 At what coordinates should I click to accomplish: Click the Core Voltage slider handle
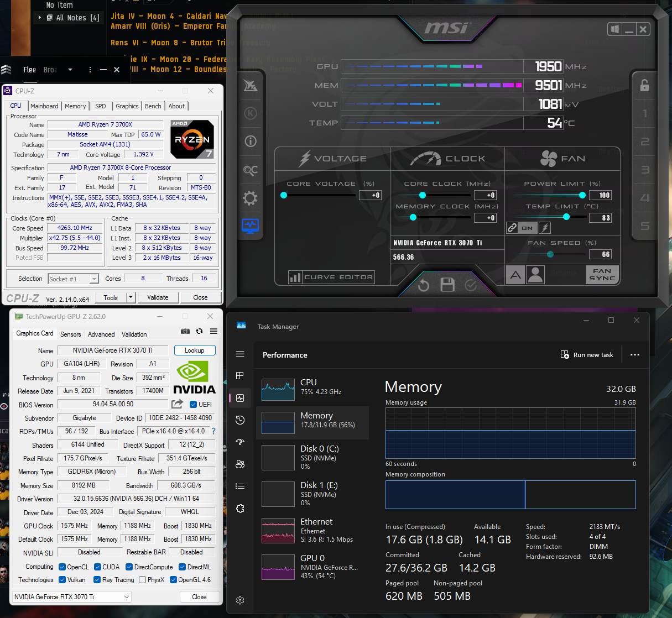coord(284,195)
